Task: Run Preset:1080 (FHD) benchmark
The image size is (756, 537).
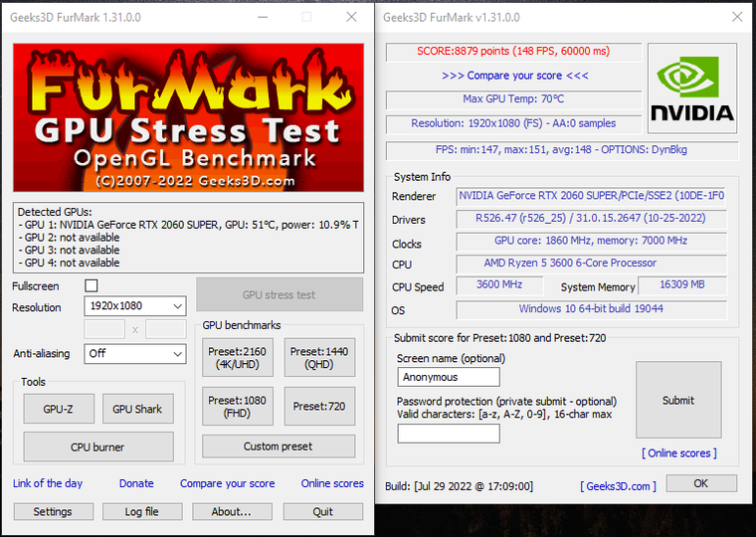Action: [x=237, y=407]
